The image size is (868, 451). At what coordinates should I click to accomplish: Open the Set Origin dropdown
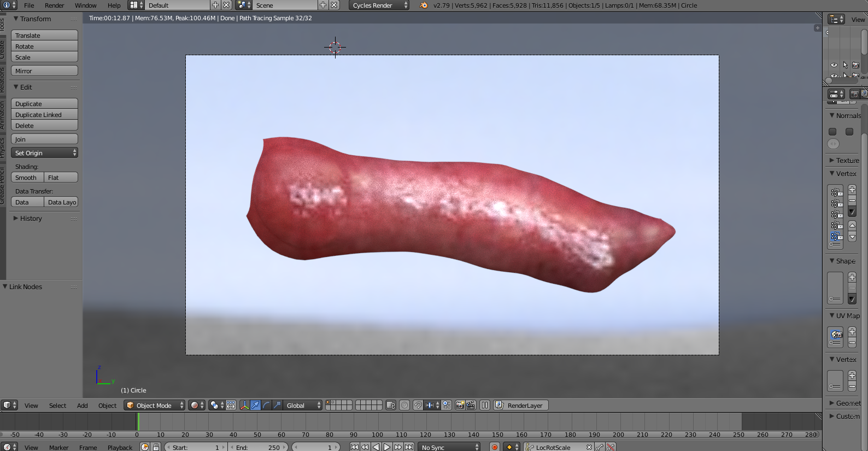click(44, 153)
